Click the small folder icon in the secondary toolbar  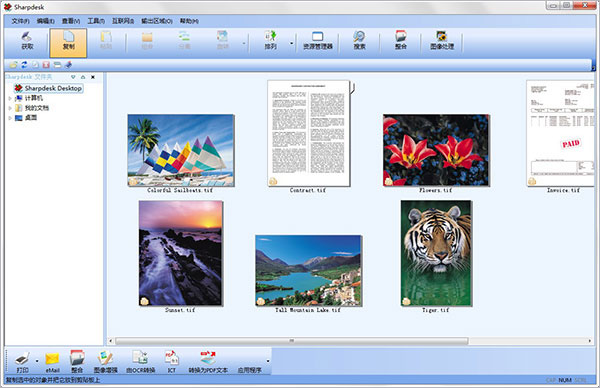click(13, 65)
